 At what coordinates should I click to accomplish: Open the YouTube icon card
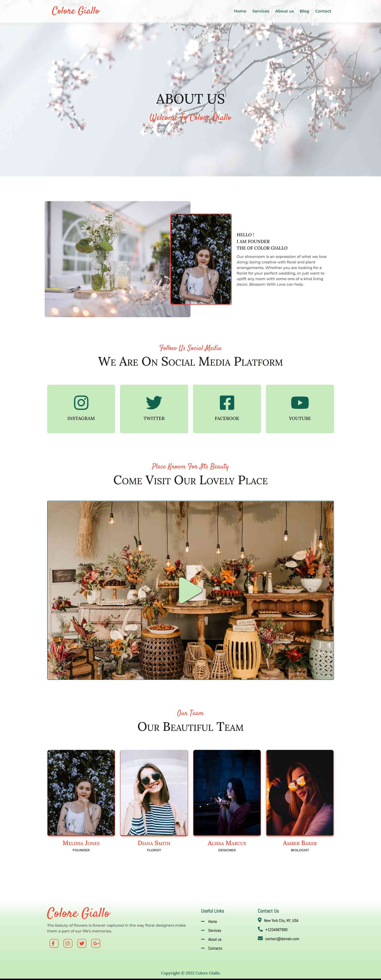(300, 409)
